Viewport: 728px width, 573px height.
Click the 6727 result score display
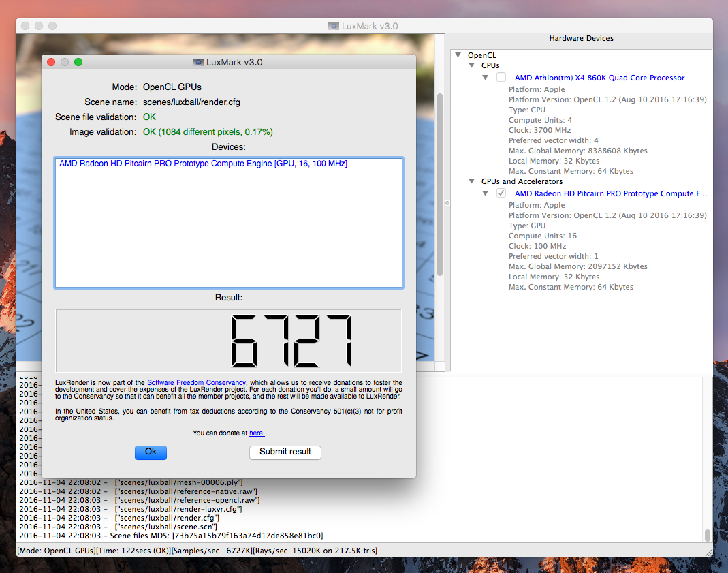click(x=229, y=341)
